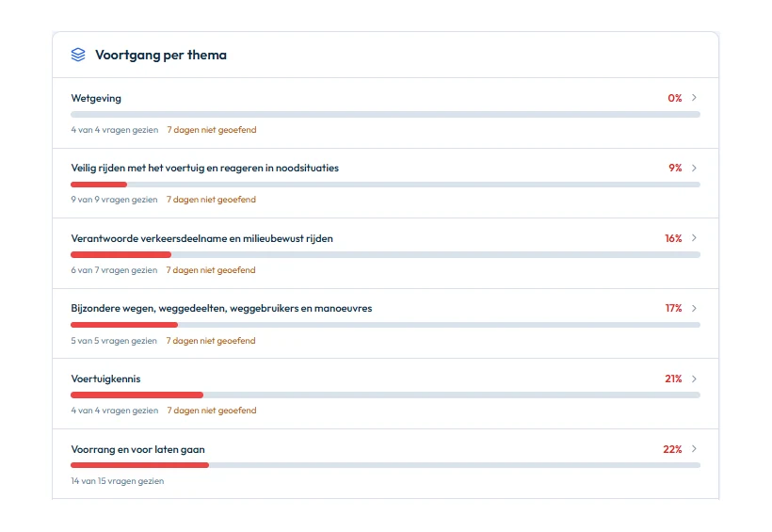772x532 pixels.
Task: Click '5 van 5 vragen gezien' text
Action: (114, 340)
